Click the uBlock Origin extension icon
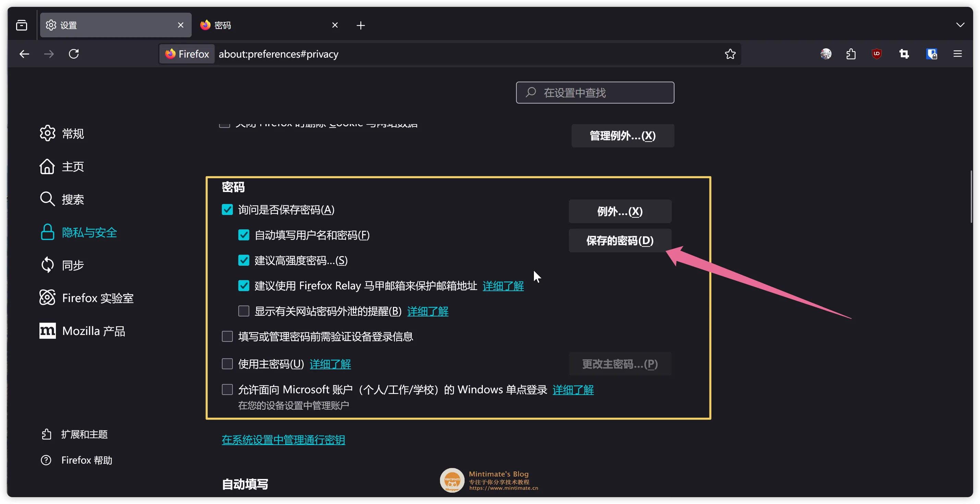This screenshot has width=980, height=504. pos(876,53)
